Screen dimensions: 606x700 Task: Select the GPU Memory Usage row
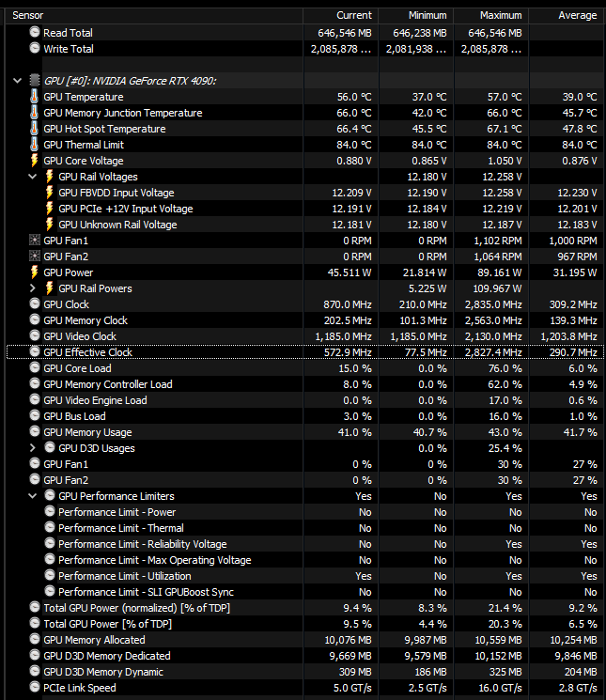[x=305, y=432]
